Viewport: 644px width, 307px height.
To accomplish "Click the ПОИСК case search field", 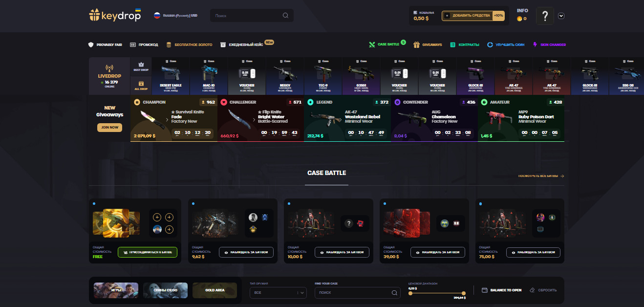I will (x=357, y=292).
